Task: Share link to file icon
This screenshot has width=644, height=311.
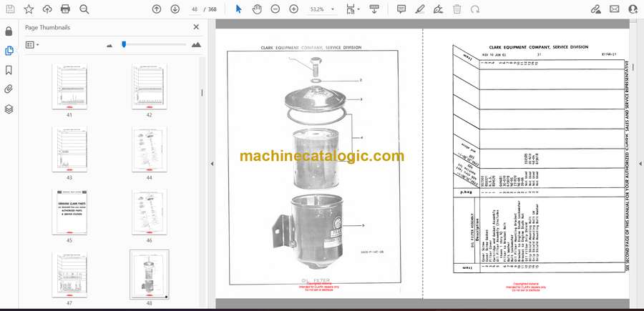Action: [x=595, y=9]
